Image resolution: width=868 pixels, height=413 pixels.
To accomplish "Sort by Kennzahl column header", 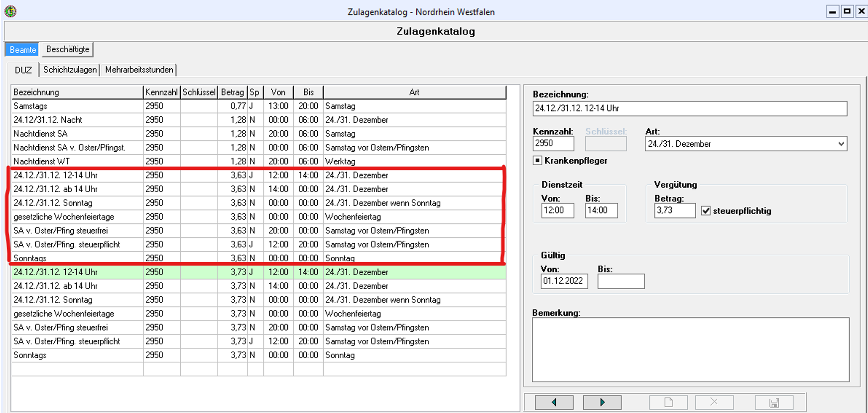I will 161,92.
